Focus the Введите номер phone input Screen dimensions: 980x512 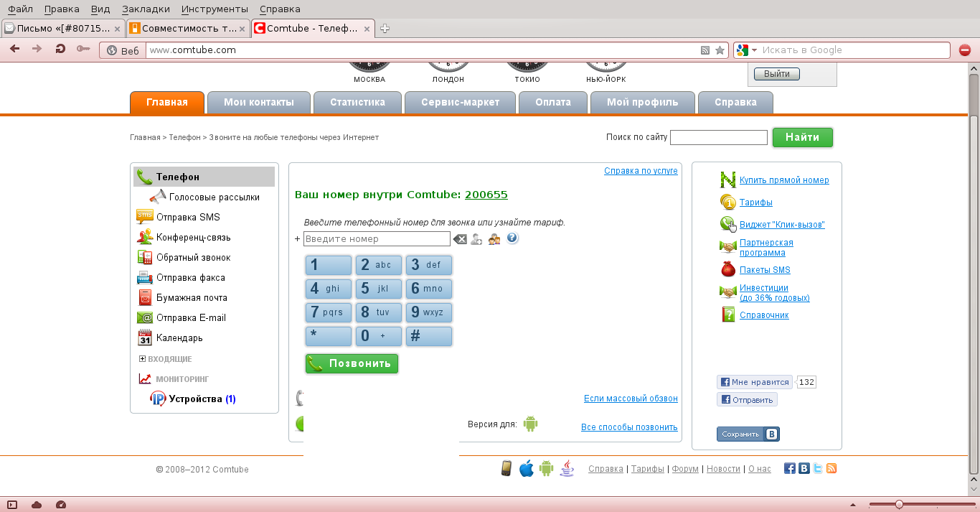pos(377,239)
